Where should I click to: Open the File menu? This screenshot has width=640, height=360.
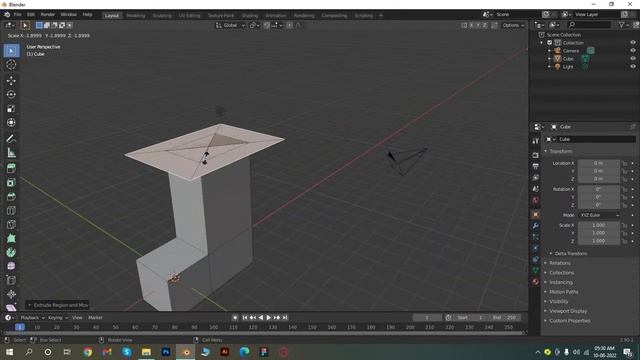(x=18, y=15)
